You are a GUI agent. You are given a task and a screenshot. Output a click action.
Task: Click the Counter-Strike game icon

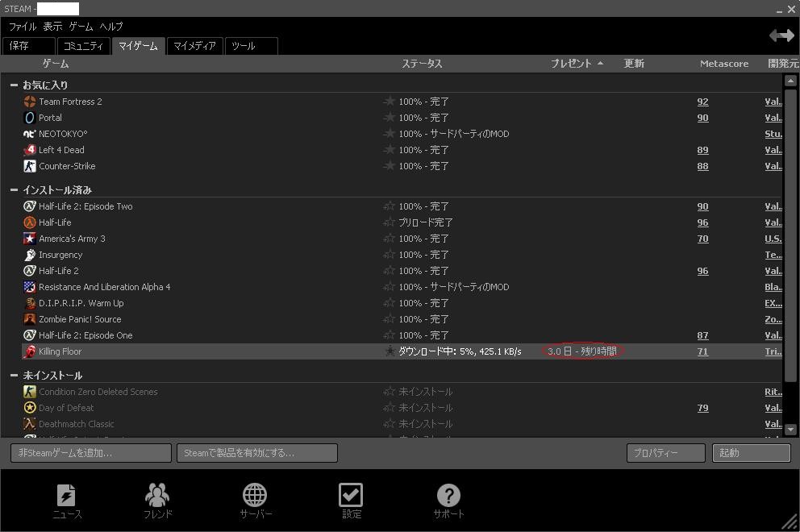30,166
